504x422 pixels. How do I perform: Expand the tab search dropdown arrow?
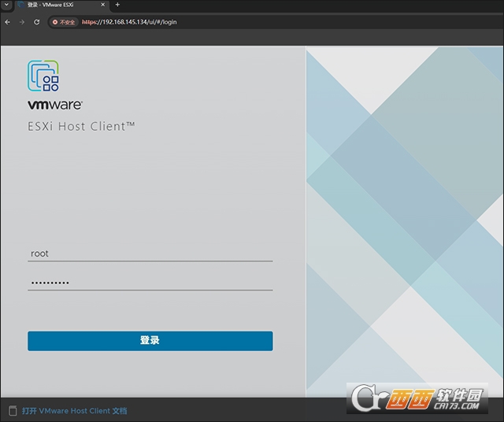coord(6,5)
